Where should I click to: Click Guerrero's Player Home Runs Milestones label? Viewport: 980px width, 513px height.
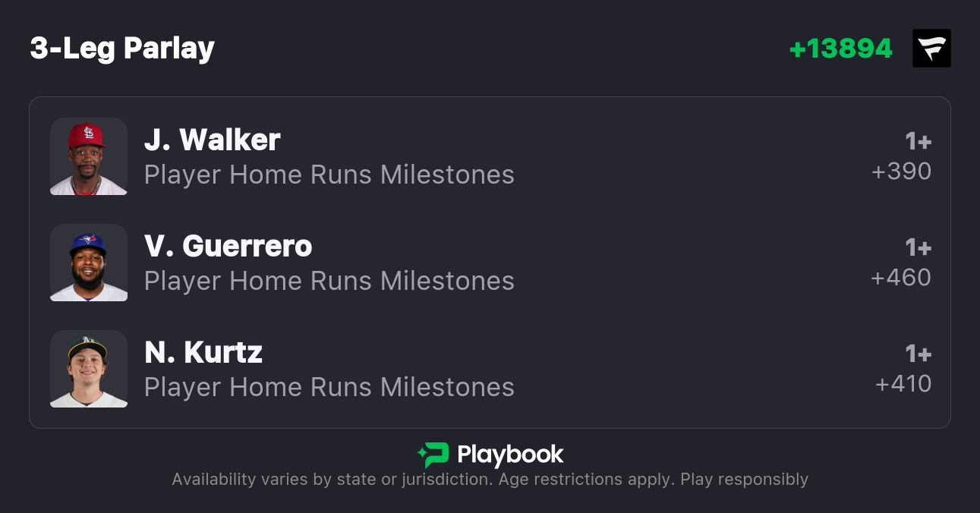pyautogui.click(x=329, y=281)
